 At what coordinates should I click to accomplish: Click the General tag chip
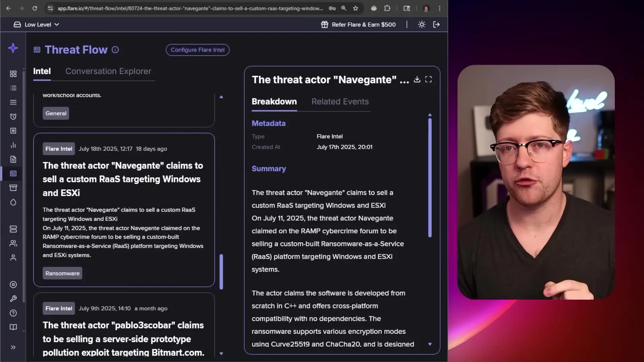coord(56,113)
